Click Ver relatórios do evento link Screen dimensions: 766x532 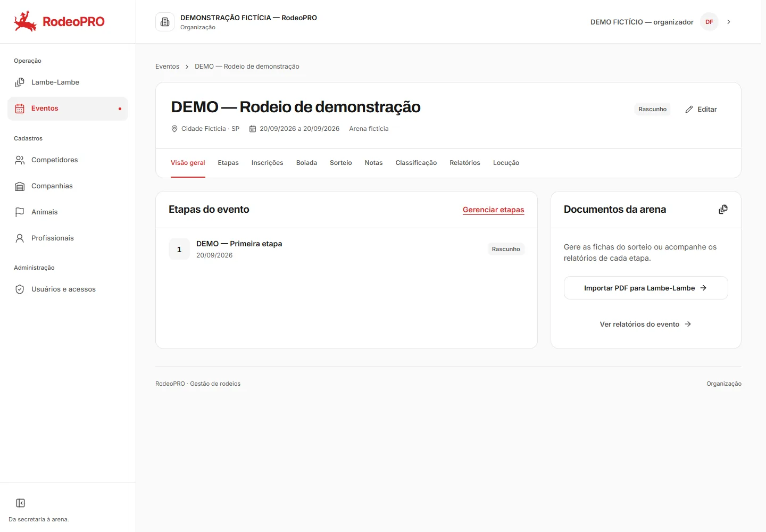coord(646,324)
